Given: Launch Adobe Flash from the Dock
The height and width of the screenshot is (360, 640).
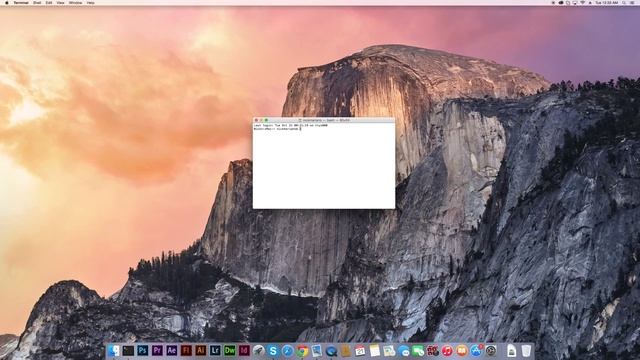Looking at the screenshot, I should (x=186, y=350).
